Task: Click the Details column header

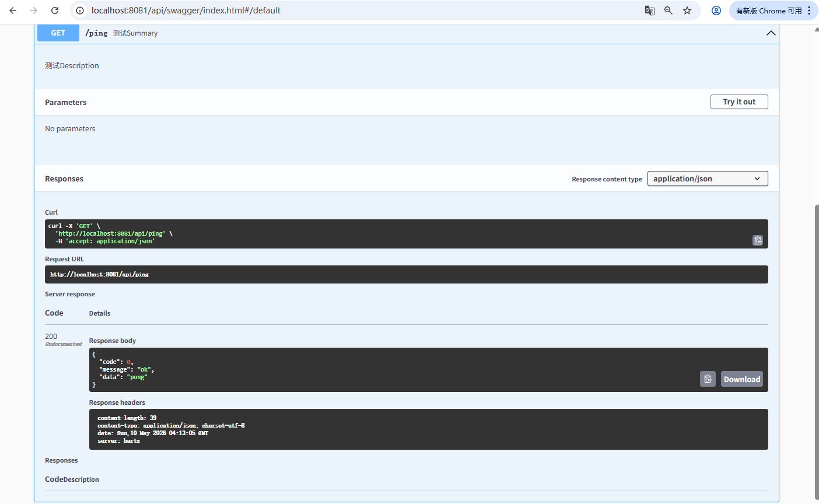Action: pyautogui.click(x=100, y=313)
